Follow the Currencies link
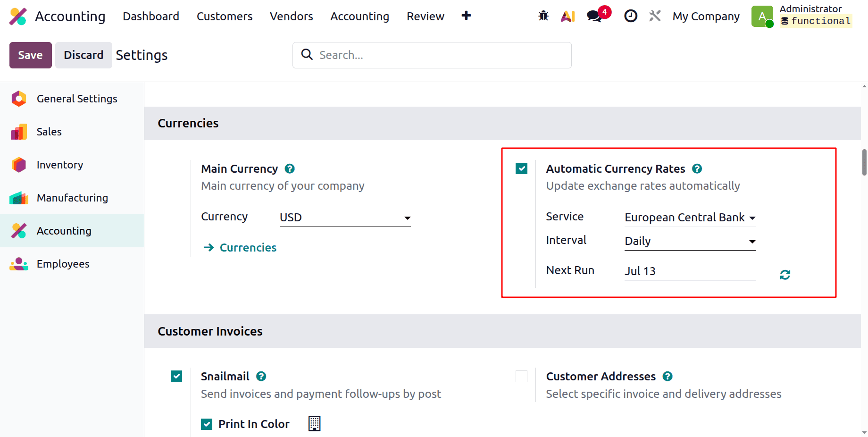 coord(248,247)
